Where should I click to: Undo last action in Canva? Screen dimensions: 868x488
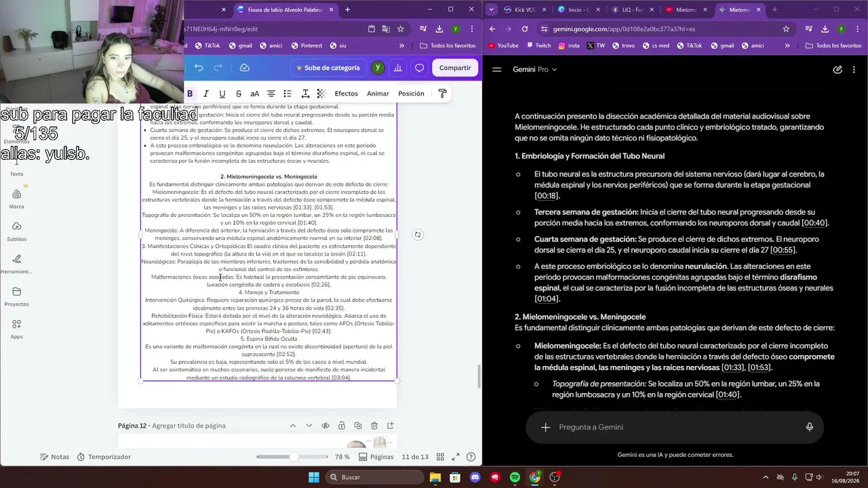199,68
